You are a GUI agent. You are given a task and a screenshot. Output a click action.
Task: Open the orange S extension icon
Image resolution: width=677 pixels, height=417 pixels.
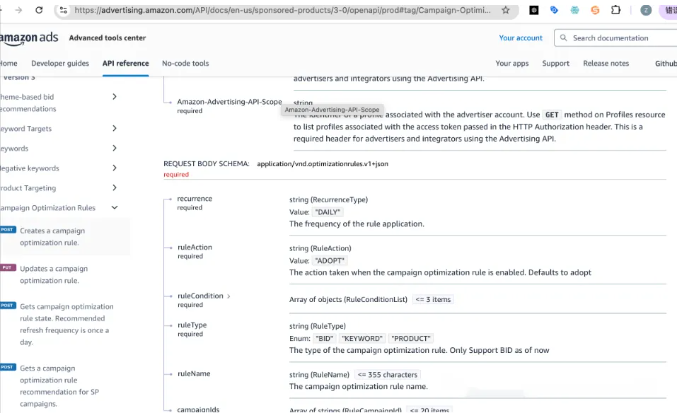pyautogui.click(x=595, y=10)
